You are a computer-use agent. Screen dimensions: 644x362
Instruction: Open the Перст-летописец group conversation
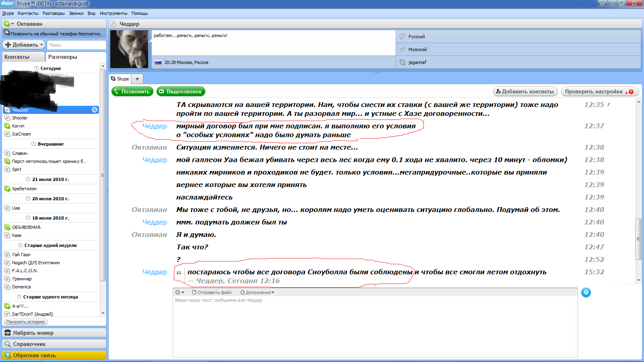pyautogui.click(x=51, y=161)
